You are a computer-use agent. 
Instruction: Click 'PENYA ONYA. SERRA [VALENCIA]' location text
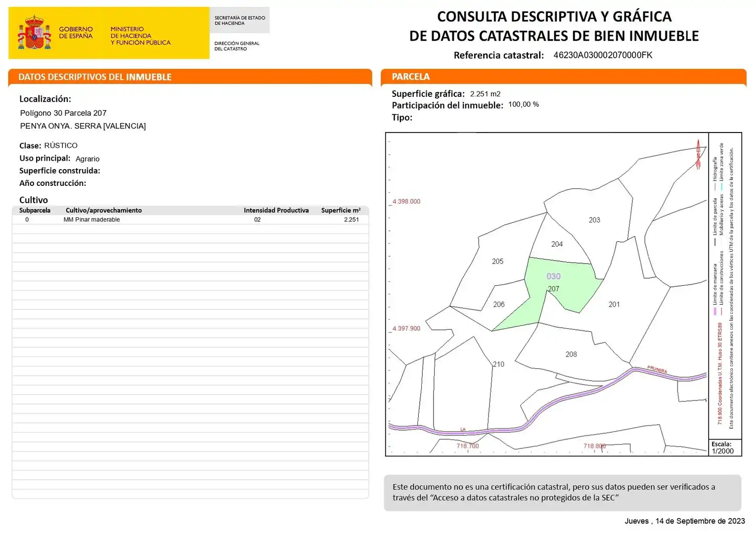pos(83,126)
